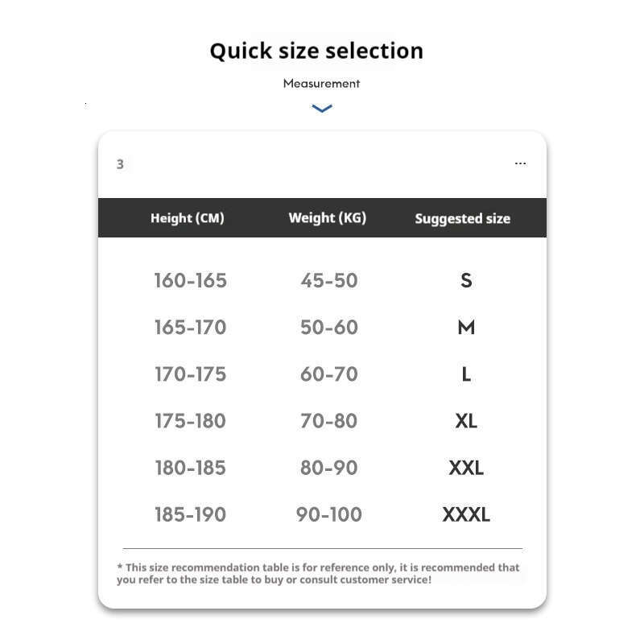Viewport: 644px width, 644px height.
Task: Choose suggested size XXL
Action: [x=466, y=468]
